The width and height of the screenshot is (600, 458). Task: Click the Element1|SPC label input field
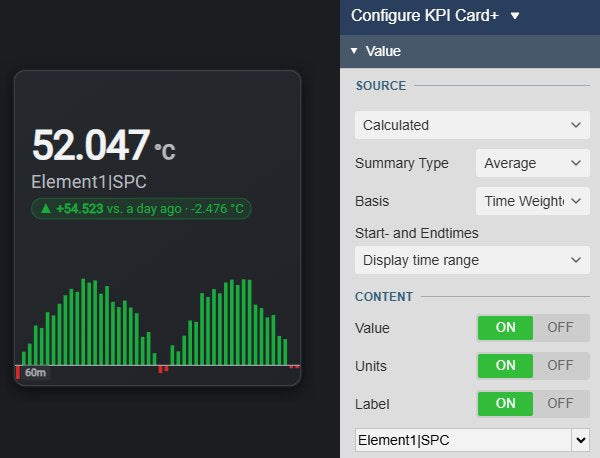pyautogui.click(x=463, y=440)
